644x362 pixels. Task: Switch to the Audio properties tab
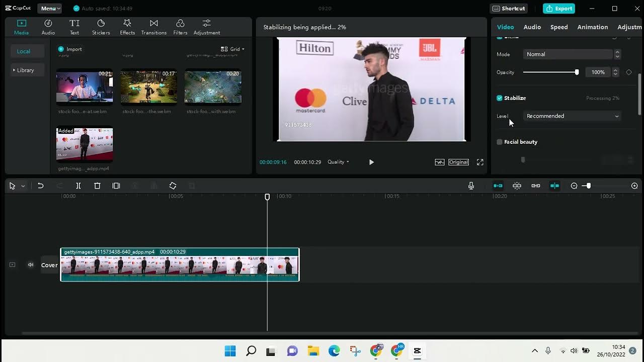[532, 27]
